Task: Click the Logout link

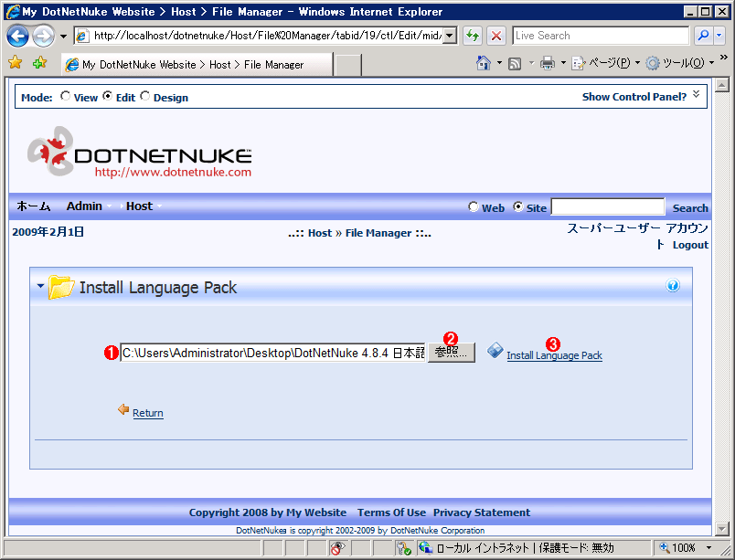Action: [690, 245]
